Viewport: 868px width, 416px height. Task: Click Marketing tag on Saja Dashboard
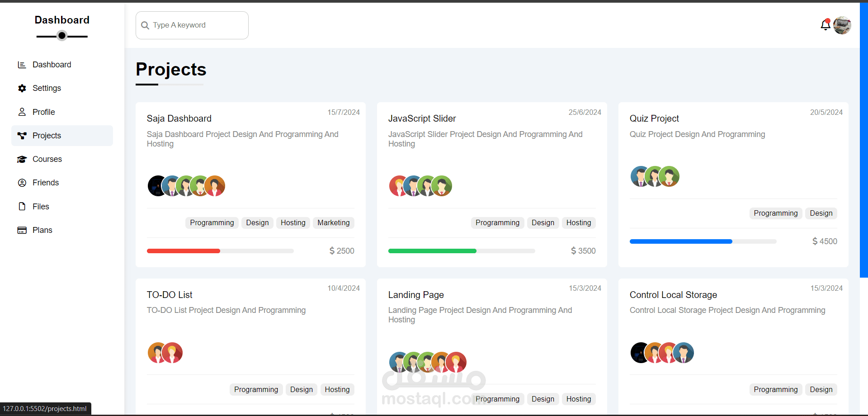pyautogui.click(x=333, y=222)
